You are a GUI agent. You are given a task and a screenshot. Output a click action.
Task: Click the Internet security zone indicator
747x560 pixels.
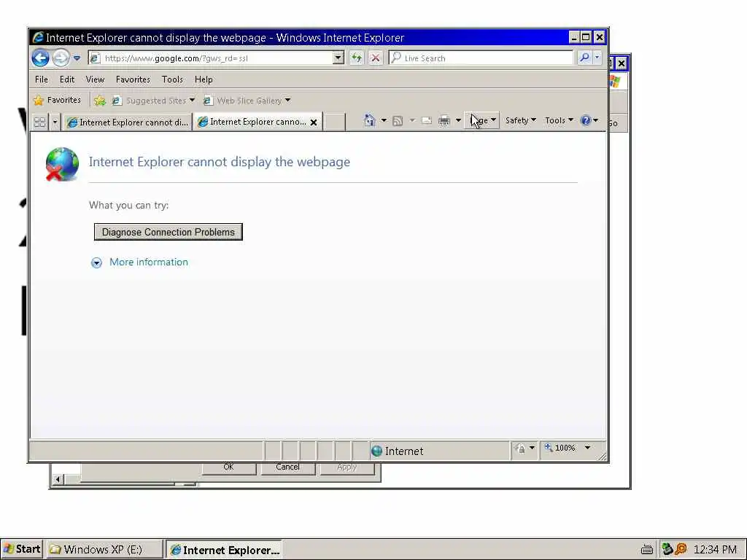point(439,451)
